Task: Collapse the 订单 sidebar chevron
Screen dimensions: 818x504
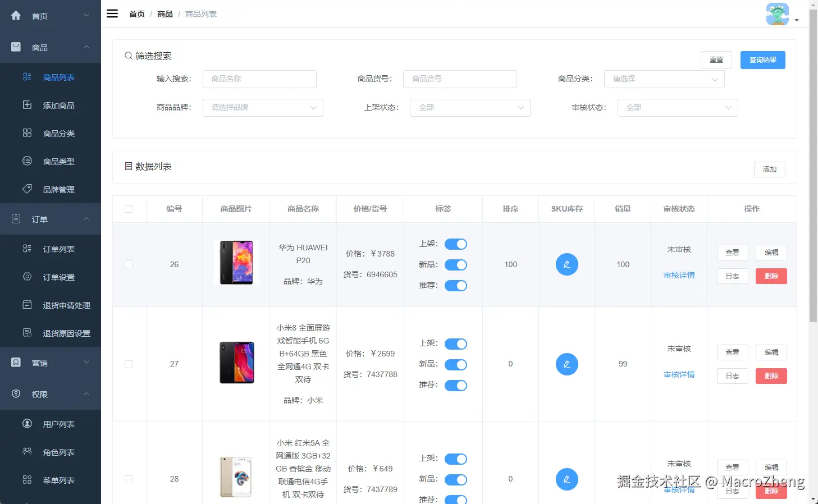Action: (x=86, y=218)
